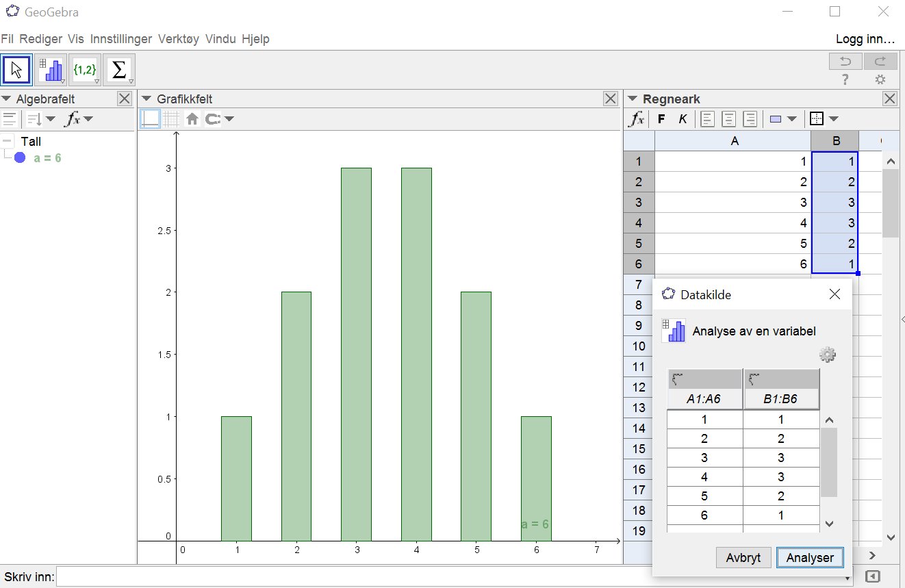Toggle grid display in Grafikkfelt

tap(171, 119)
